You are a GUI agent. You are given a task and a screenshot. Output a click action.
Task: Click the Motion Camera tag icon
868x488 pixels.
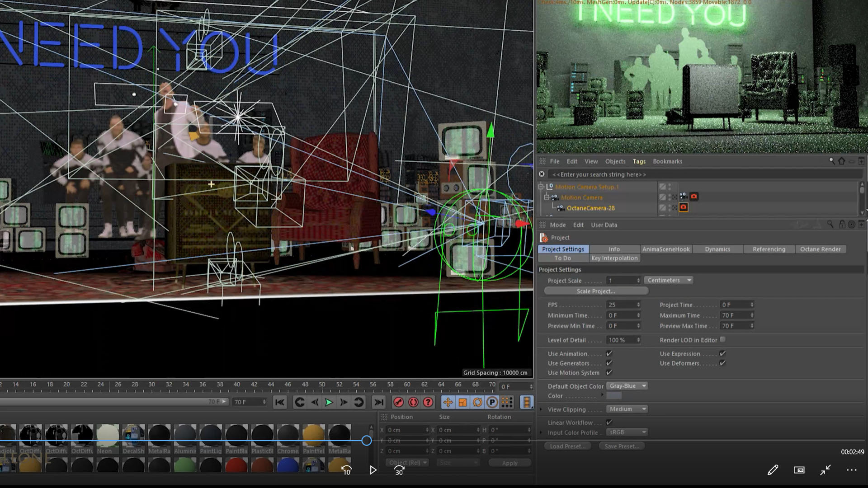(684, 197)
